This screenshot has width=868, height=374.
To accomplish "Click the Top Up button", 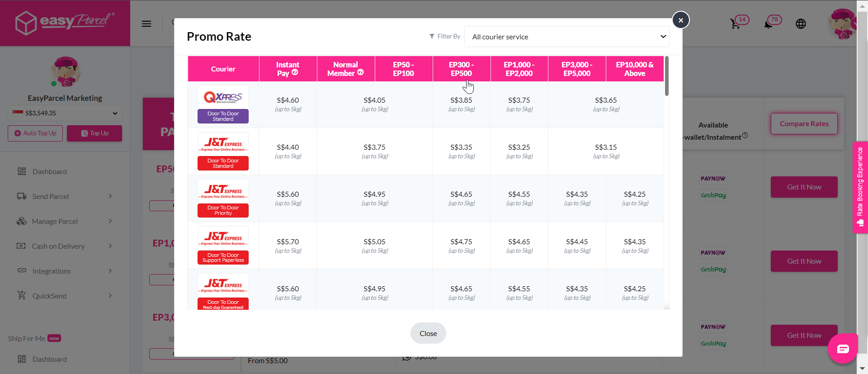I will [94, 133].
